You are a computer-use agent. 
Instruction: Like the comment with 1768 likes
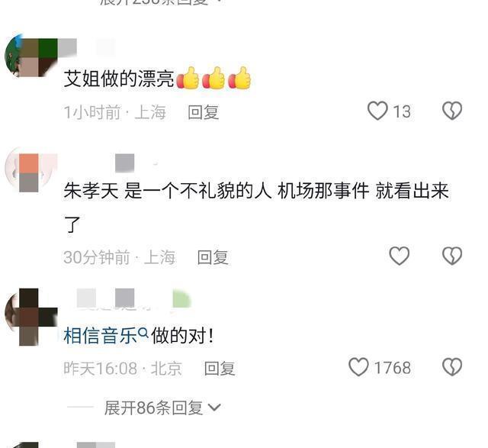tap(358, 367)
